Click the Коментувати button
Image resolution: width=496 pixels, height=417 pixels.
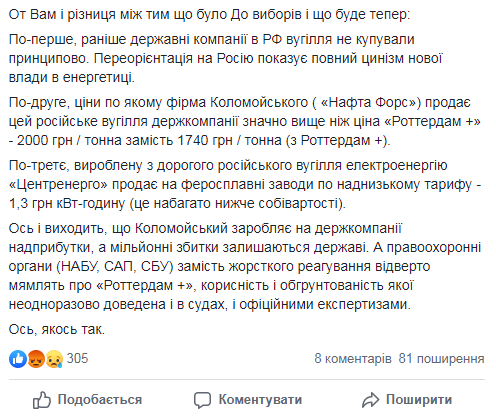tap(248, 400)
